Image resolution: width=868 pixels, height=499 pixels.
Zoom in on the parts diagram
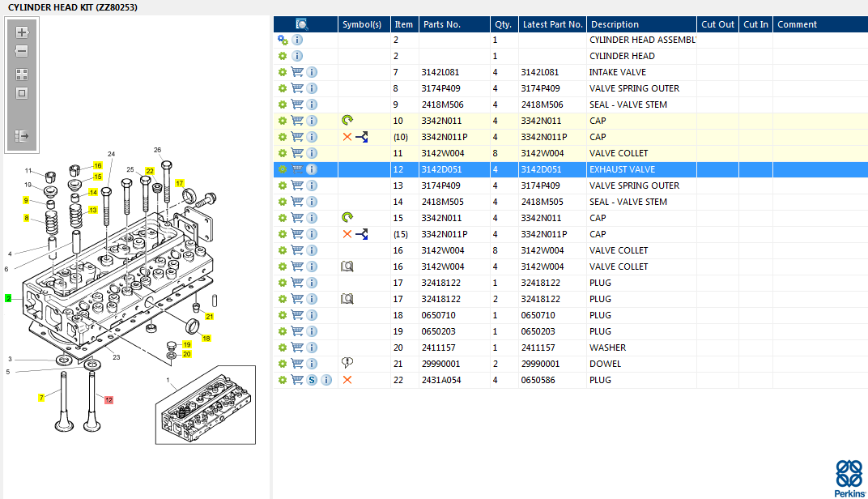coord(22,32)
